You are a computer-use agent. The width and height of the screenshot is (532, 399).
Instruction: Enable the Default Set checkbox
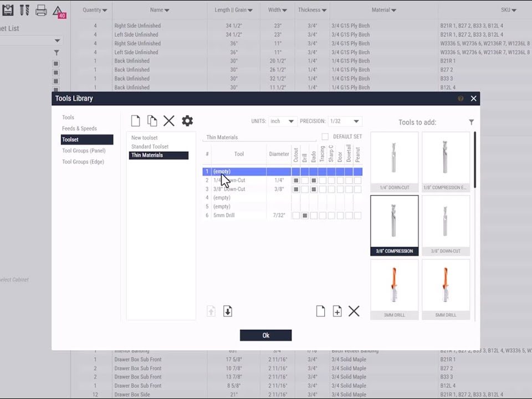[x=325, y=137]
